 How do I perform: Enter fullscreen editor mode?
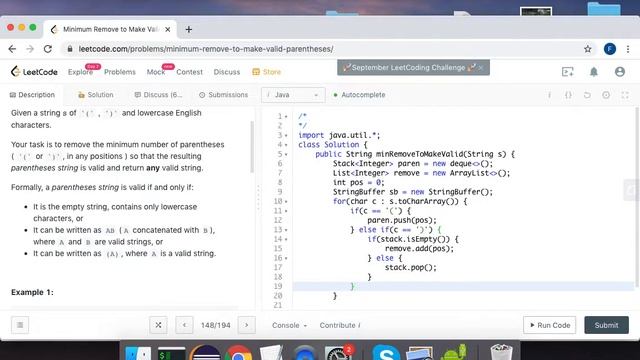[x=625, y=95]
